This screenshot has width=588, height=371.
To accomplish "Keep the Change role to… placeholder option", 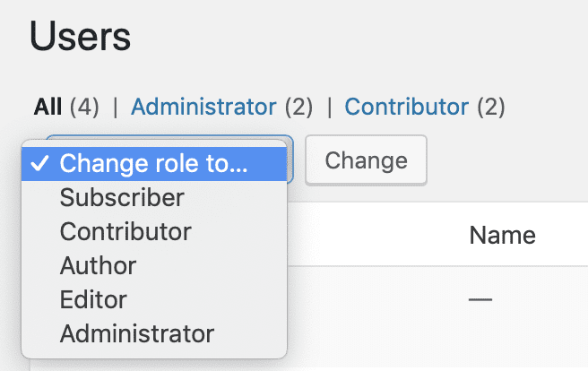I will pyautogui.click(x=154, y=164).
